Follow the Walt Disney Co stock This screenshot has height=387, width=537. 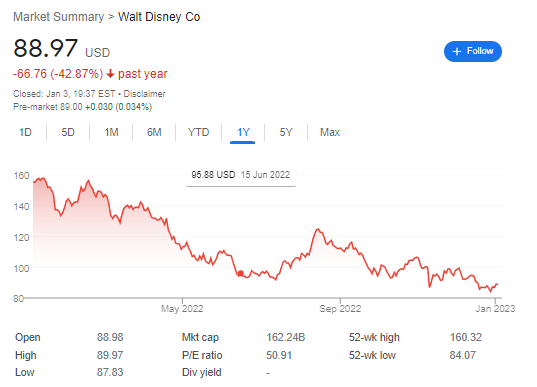click(x=473, y=51)
